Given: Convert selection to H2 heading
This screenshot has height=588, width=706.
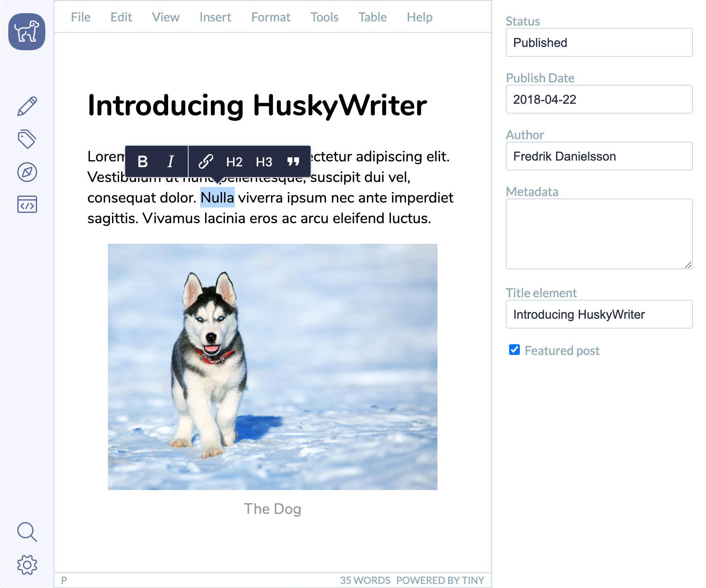Looking at the screenshot, I should (x=234, y=162).
